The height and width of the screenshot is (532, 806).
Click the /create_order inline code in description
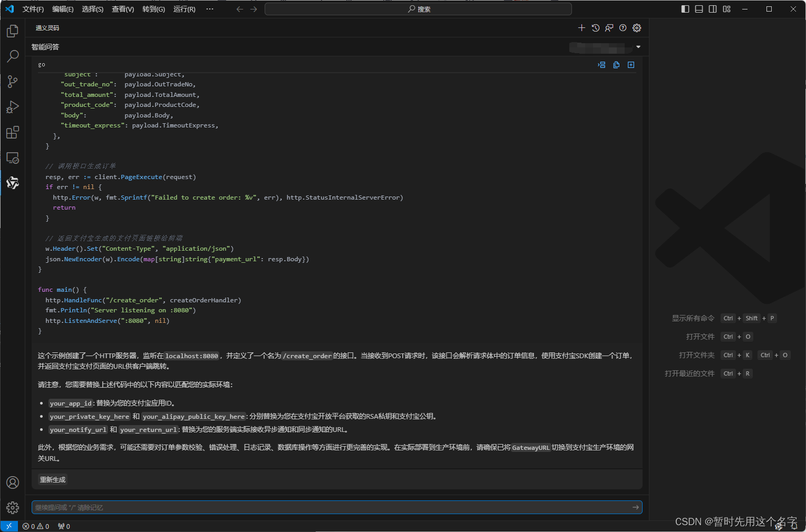coord(307,356)
